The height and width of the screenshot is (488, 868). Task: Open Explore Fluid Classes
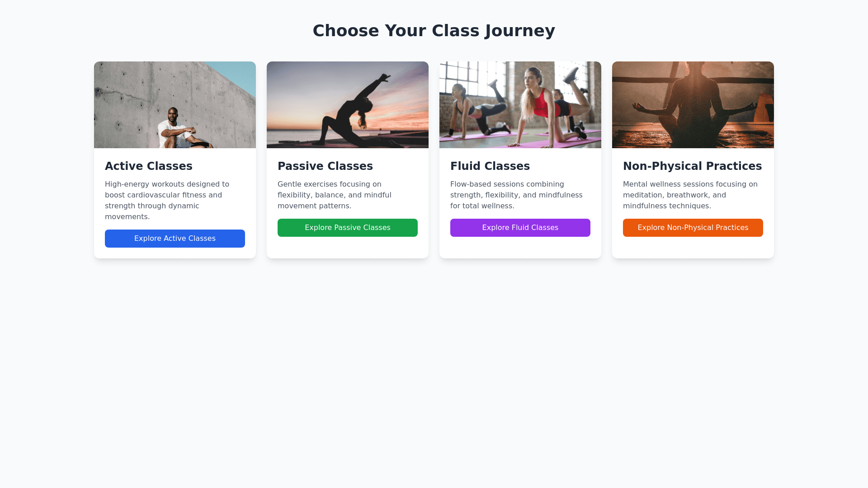pos(520,228)
